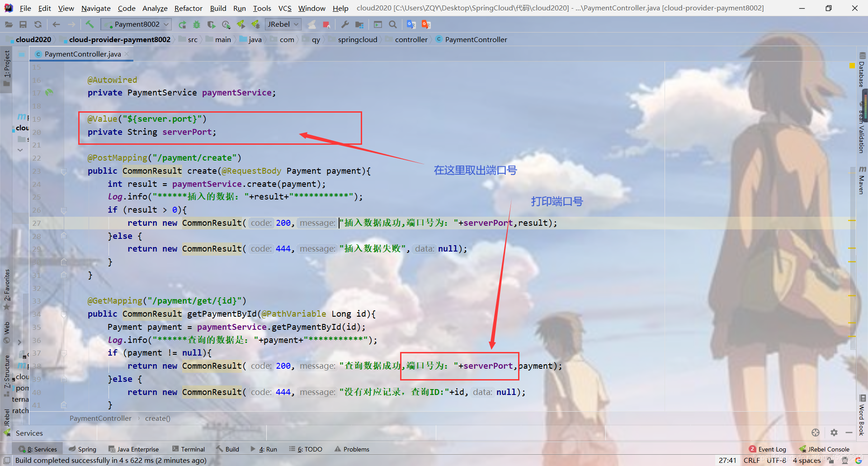868x466 pixels.
Task: Collapse getPaymentById fold at line 34
Action: click(64, 314)
